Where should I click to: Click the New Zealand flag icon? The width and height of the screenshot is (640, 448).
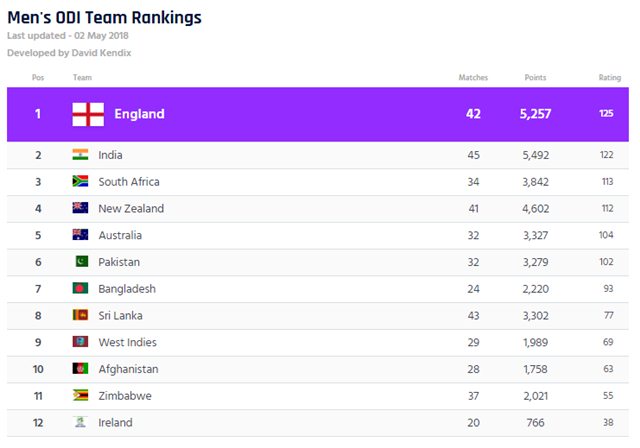point(80,208)
